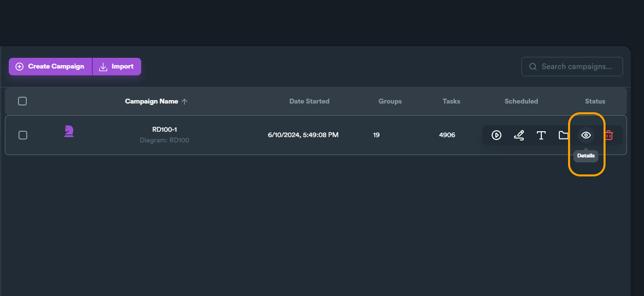Check the RD100-1 row checkbox
This screenshot has width=644, height=296.
pos(23,135)
